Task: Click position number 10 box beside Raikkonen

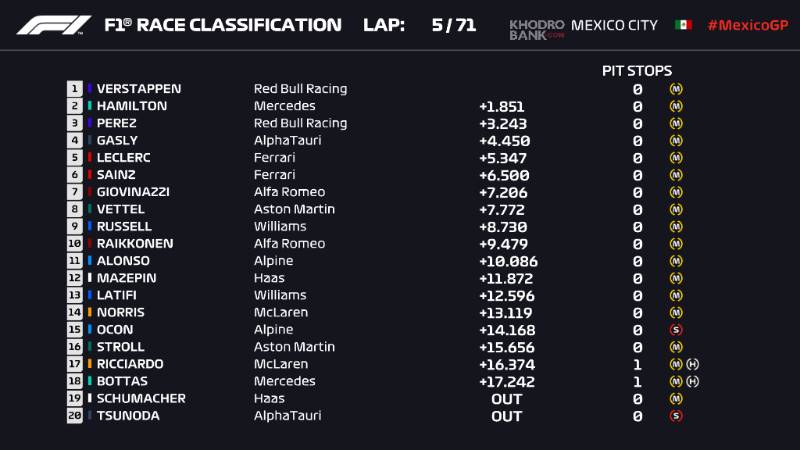Action: tap(74, 243)
